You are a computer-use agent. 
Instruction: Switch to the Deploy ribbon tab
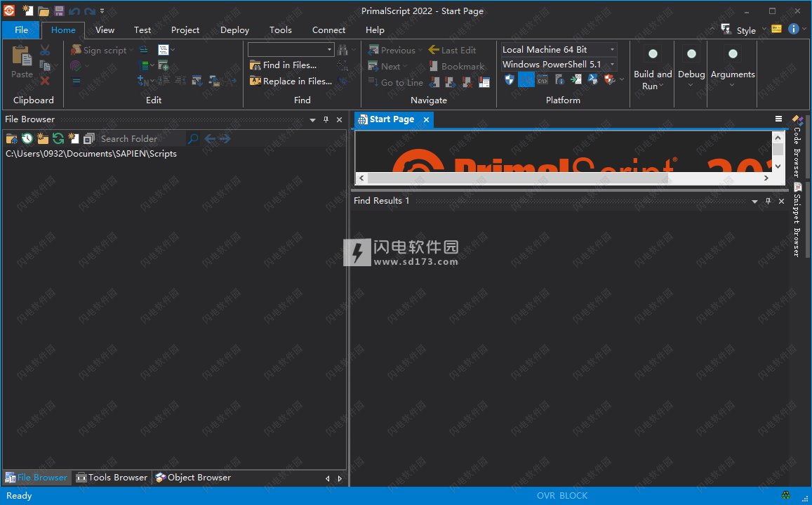[234, 29]
